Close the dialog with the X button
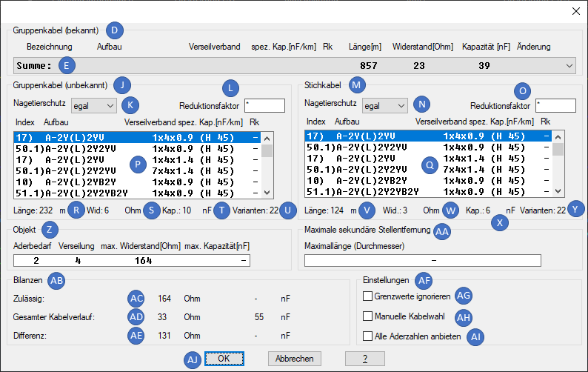Viewport: 588px width, 372px height. click(576, 11)
